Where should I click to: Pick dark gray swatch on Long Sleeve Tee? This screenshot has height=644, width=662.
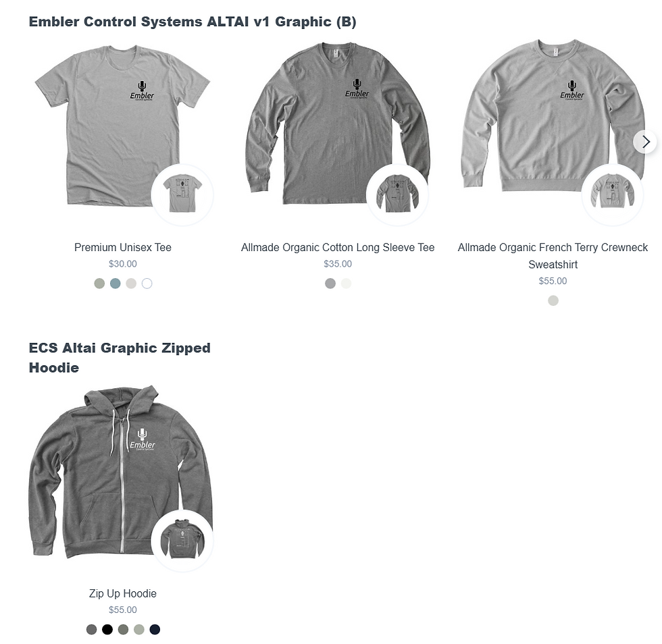pos(330,284)
